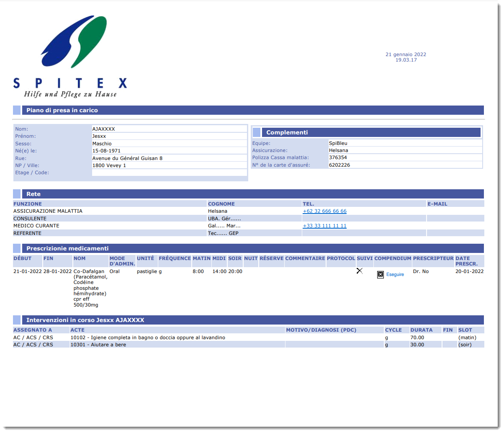Click the X mark in the Suivi column
This screenshot has height=433, width=504.
click(359, 271)
